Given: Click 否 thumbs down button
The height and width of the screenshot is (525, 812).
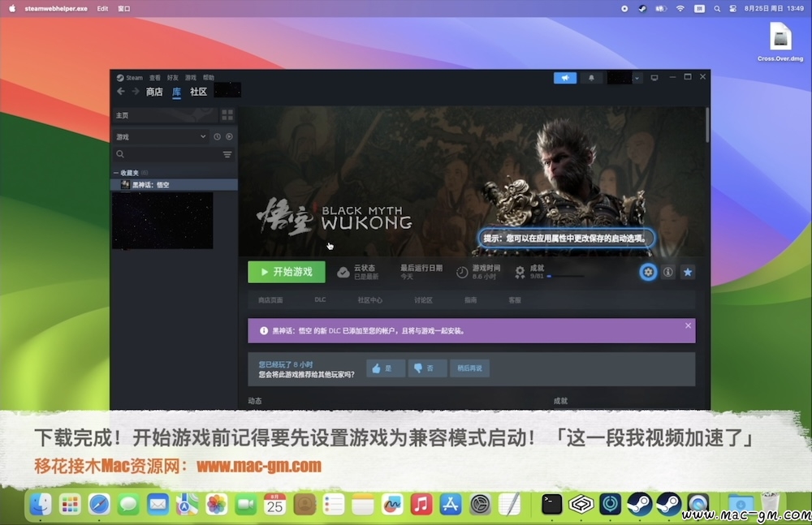Looking at the screenshot, I should 427,368.
